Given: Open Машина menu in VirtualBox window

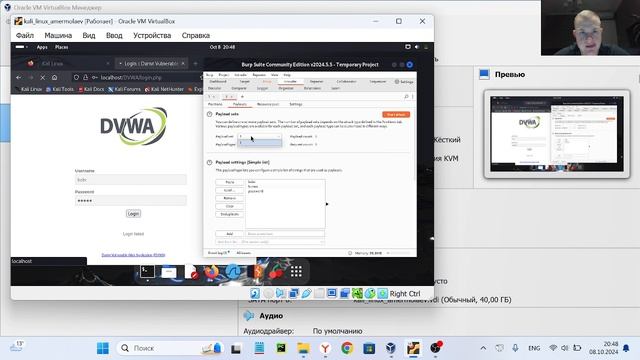Looking at the screenshot, I should 58,36.
